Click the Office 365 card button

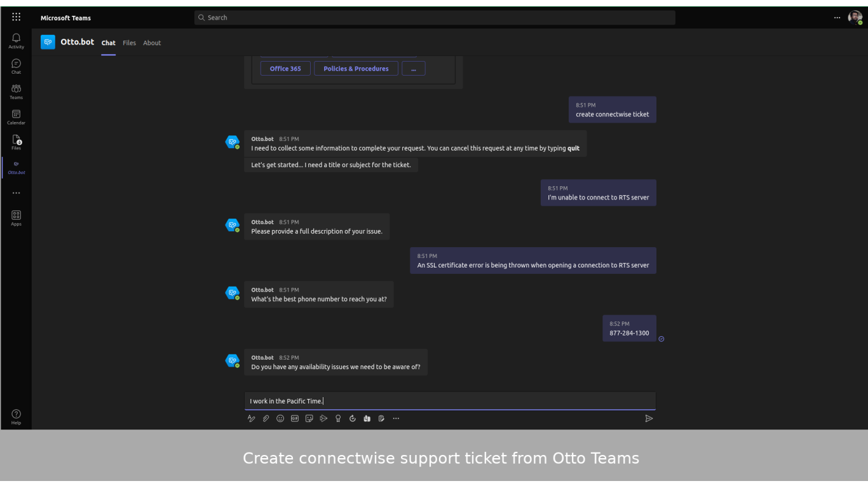click(x=285, y=69)
